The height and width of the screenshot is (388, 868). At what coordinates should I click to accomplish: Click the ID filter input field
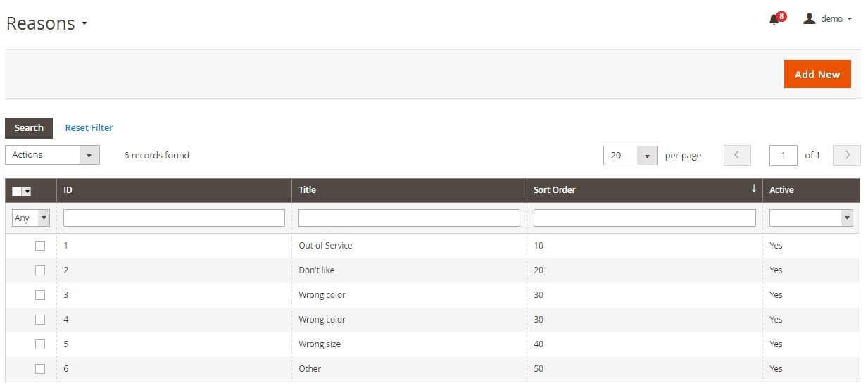coord(174,218)
